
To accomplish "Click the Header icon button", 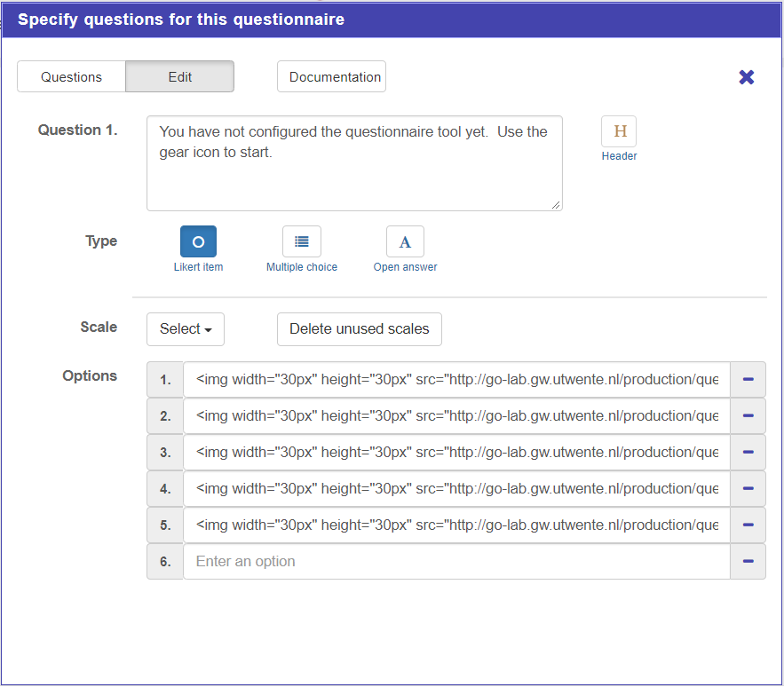I will click(x=619, y=131).
